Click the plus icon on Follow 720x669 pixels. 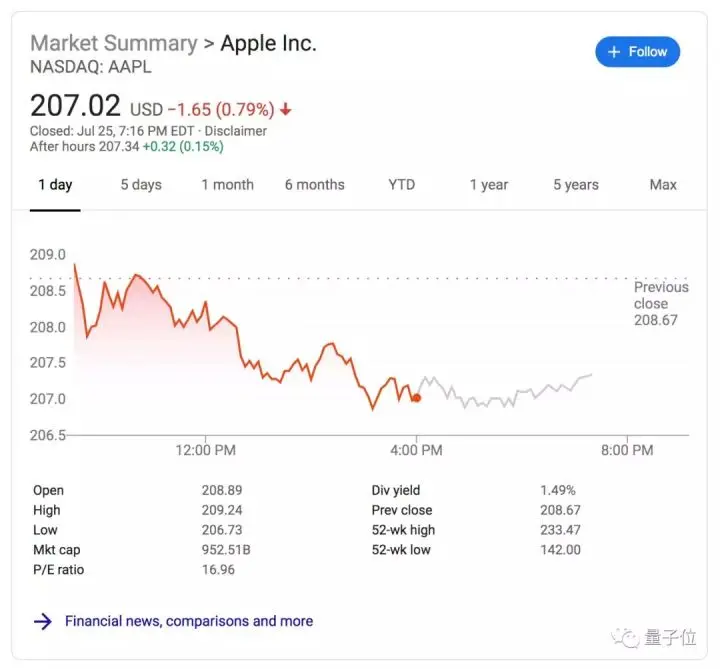tap(614, 52)
